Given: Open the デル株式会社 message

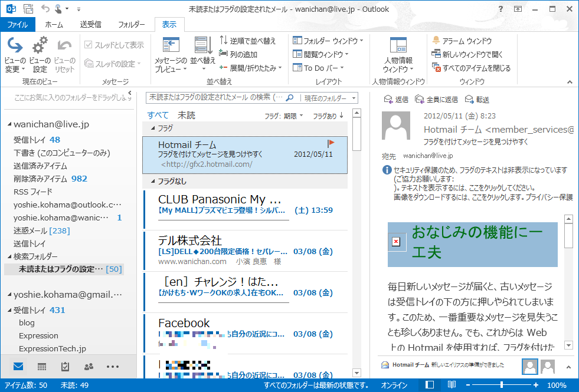Looking at the screenshot, I should [x=246, y=251].
